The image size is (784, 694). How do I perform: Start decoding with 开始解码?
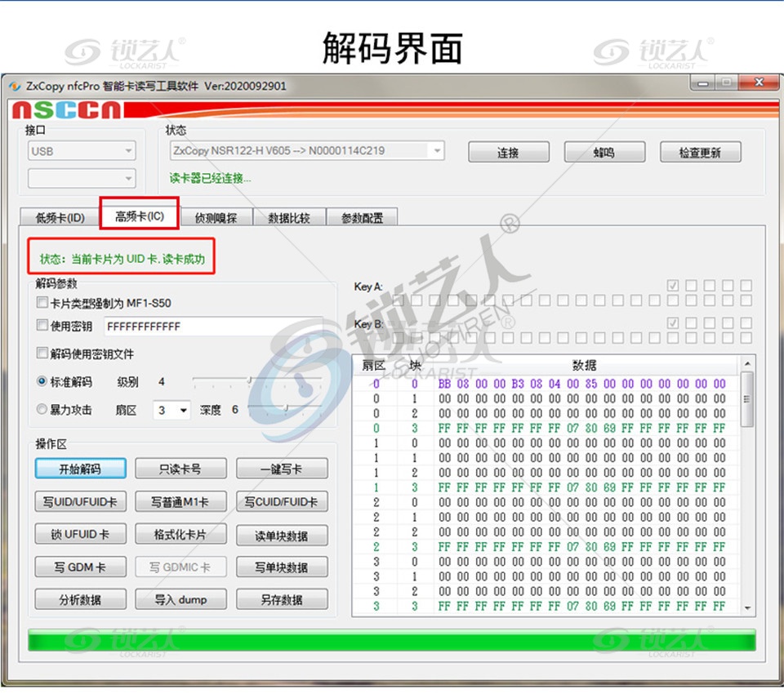coord(81,469)
